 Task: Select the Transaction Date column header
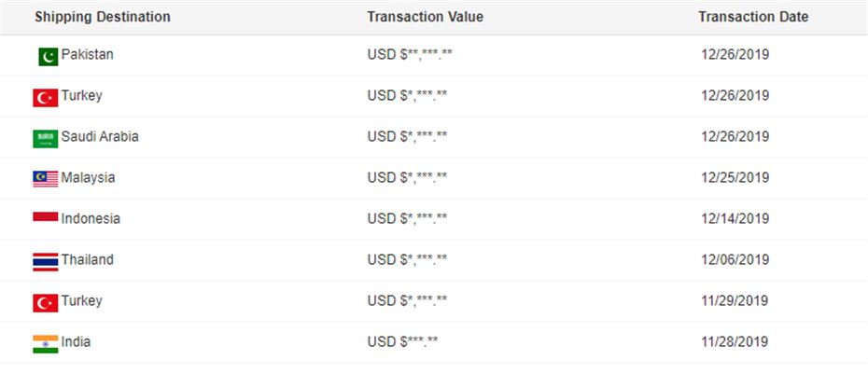coord(753,17)
